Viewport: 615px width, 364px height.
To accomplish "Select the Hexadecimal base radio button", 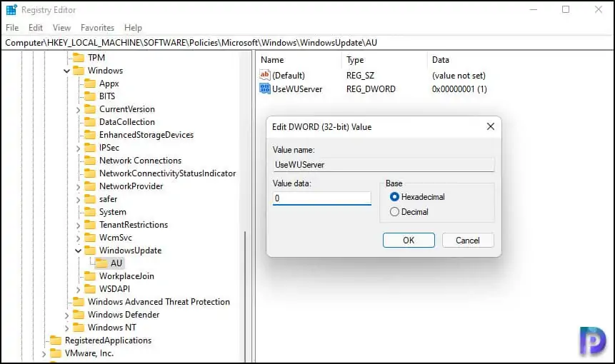I will (x=394, y=197).
